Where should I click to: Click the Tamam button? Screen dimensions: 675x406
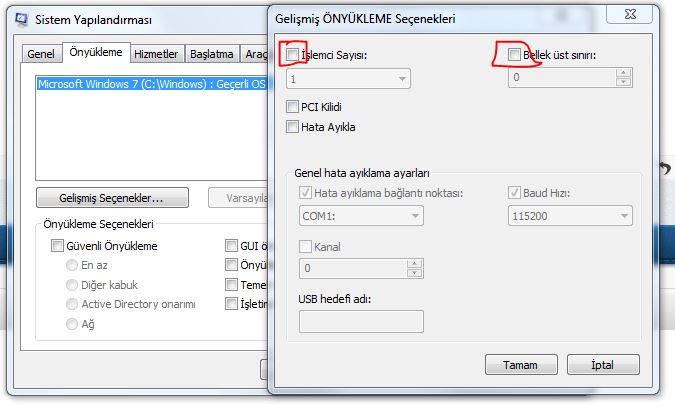(x=521, y=364)
